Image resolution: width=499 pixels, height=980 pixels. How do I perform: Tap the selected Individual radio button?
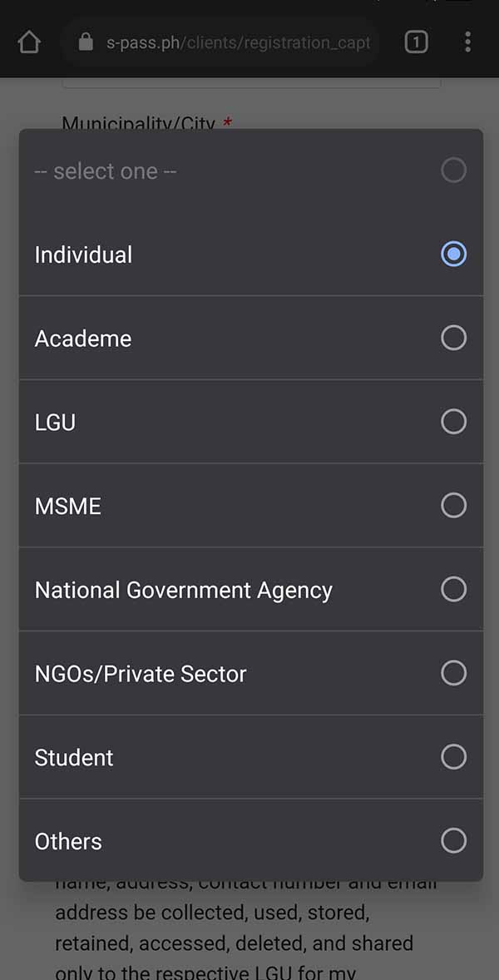453,255
